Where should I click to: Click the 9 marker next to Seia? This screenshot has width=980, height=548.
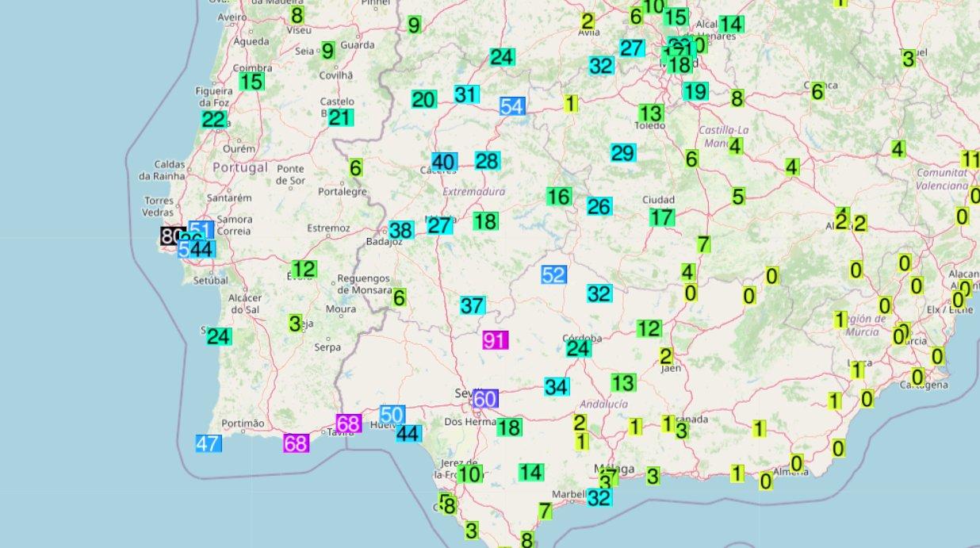pyautogui.click(x=327, y=51)
